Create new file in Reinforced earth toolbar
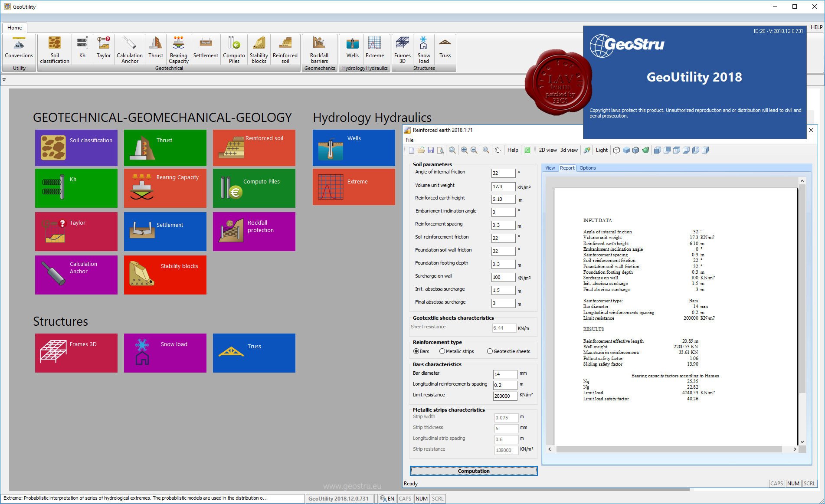The height and width of the screenshot is (504, 825). pyautogui.click(x=412, y=150)
